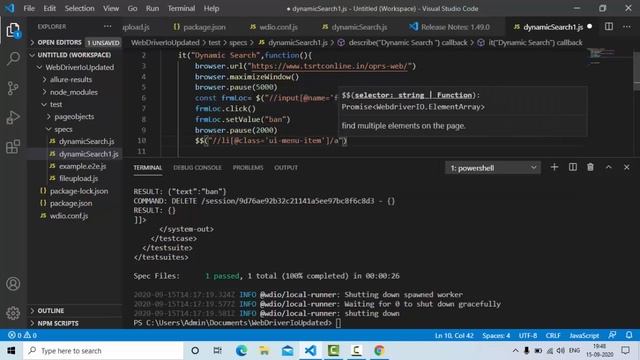640x360 pixels.
Task: Open the Run menu
Action: [x=152, y=8]
